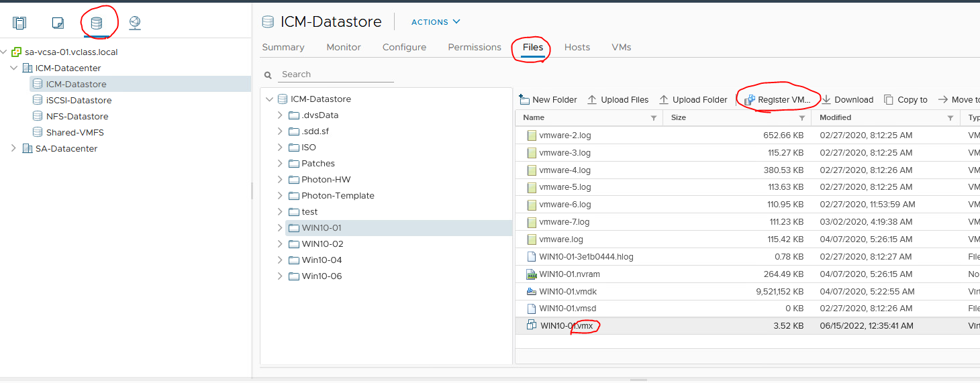Viewport: 980px width, 383px height.
Task: Switch to the Files tab
Action: (x=533, y=47)
